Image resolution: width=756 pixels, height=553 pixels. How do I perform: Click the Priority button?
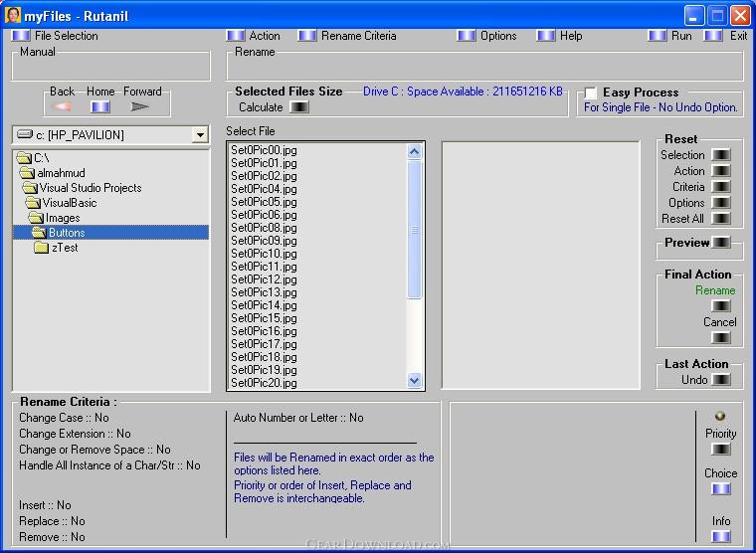[721, 450]
